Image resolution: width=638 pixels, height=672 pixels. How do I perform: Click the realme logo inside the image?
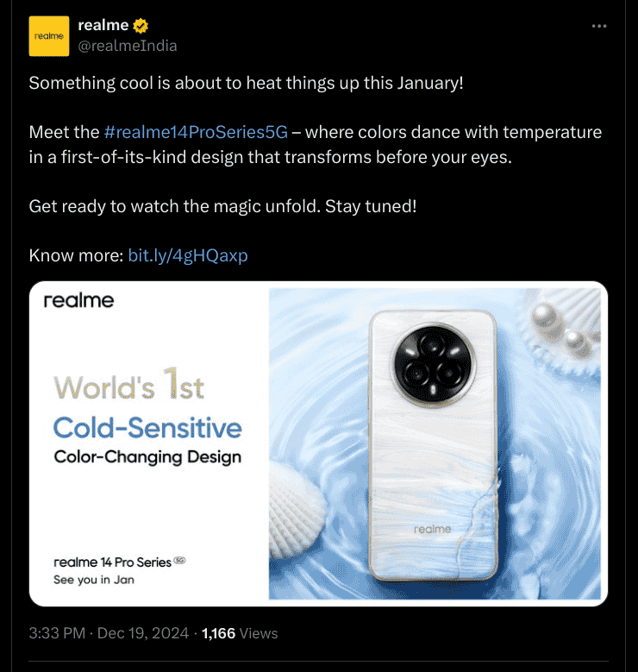tap(78, 301)
